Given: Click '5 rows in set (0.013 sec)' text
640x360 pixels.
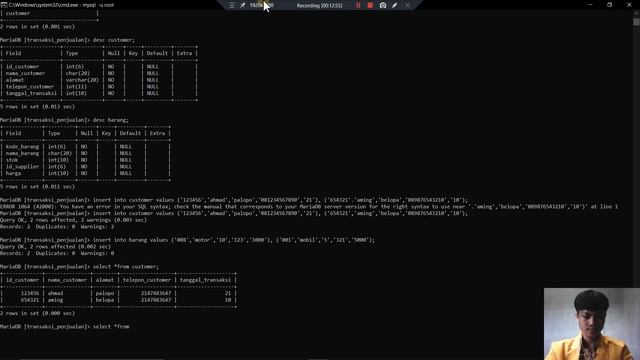Looking at the screenshot, I should coord(38,107).
